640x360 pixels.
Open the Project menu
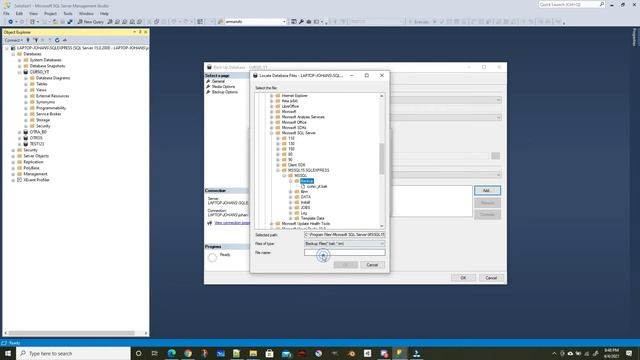50,13
